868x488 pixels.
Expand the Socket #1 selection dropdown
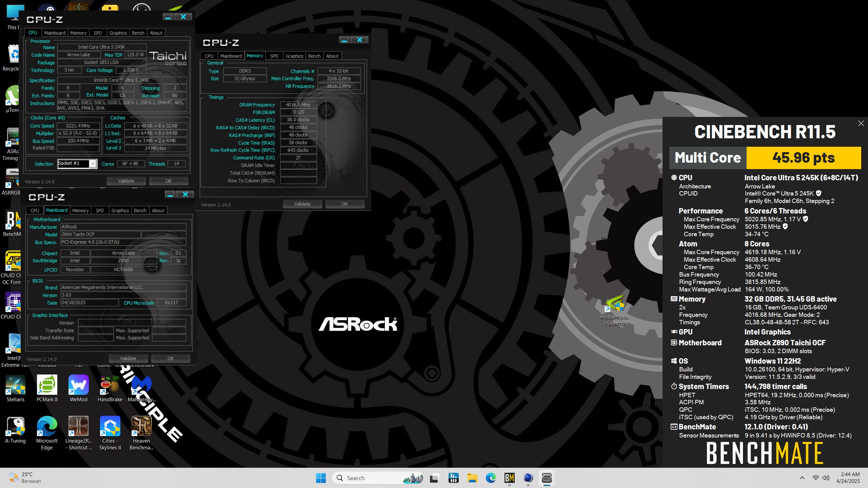point(93,164)
